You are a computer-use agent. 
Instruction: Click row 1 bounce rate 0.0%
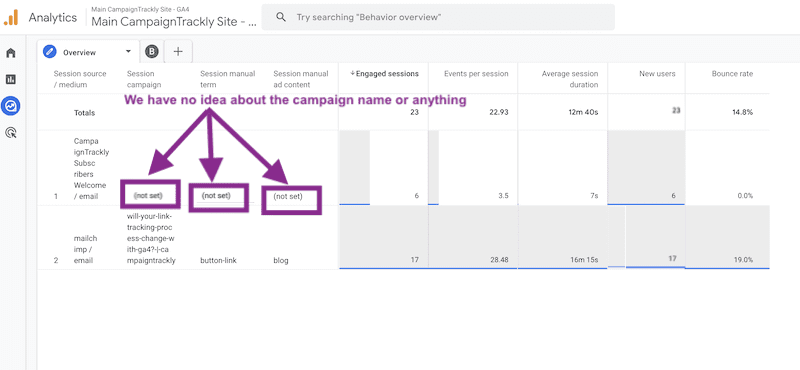click(x=744, y=195)
